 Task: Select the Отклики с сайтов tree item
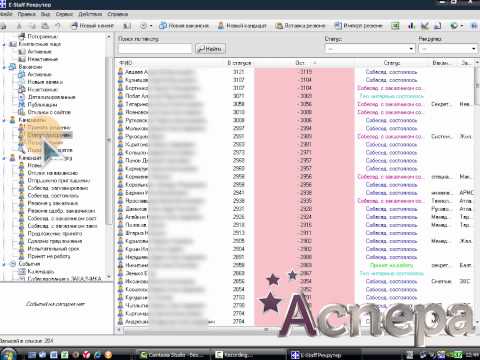point(49,112)
